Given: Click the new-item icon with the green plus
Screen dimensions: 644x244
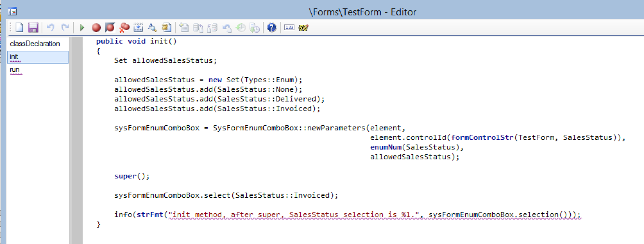Looking at the screenshot, I should tap(184, 27).
